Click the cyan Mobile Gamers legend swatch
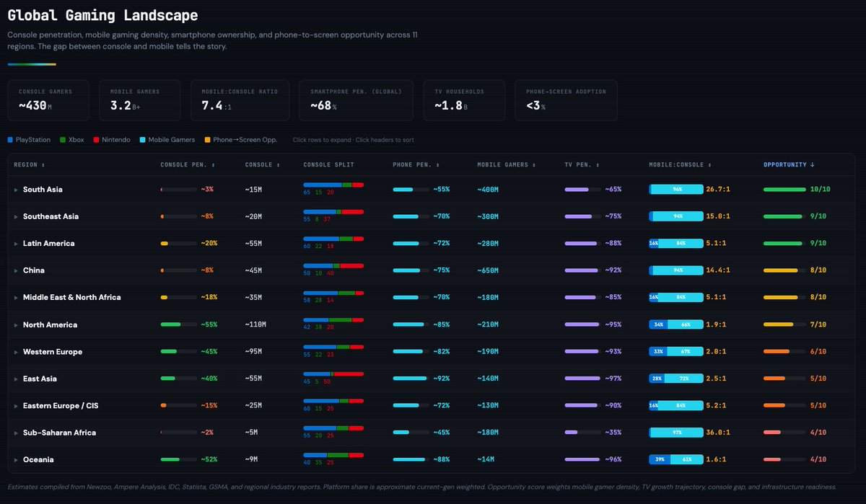Image resolution: width=866 pixels, height=504 pixels. point(143,140)
